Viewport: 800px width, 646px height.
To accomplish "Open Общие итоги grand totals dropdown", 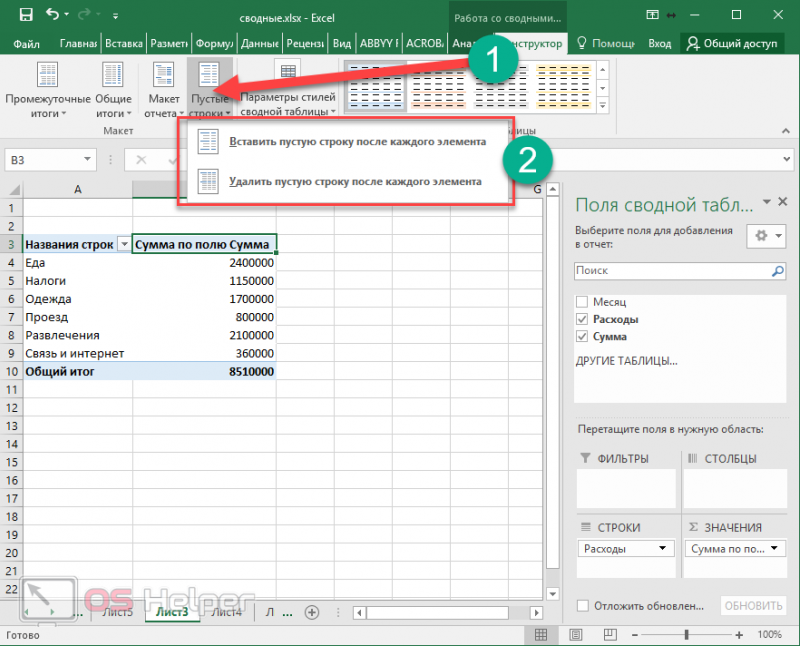I will click(x=113, y=90).
